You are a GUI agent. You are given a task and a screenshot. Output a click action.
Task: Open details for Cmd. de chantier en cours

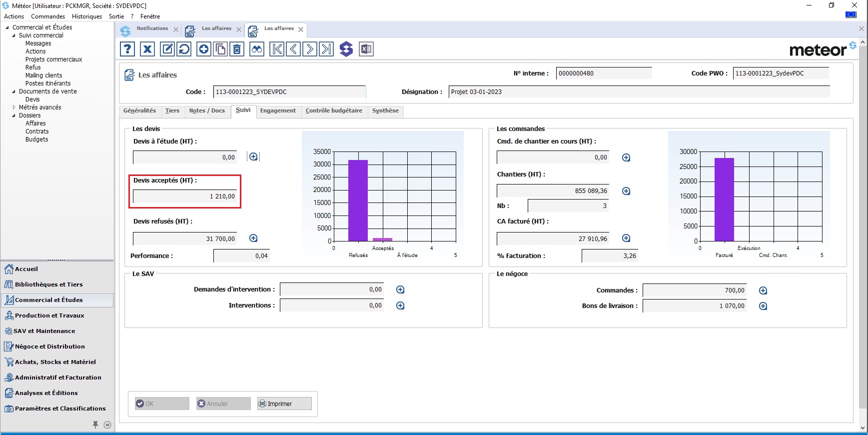626,157
